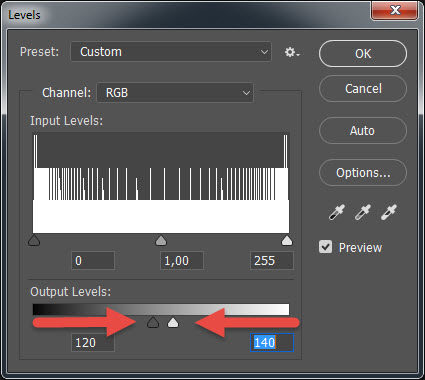The height and width of the screenshot is (380, 425).
Task: Click the 'Output Levels:' label
Action: (70, 292)
